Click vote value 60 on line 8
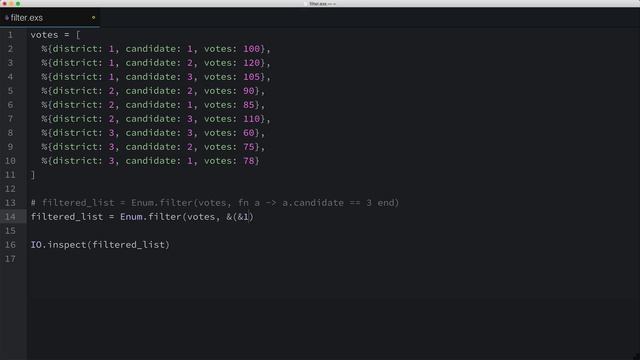 coord(249,133)
